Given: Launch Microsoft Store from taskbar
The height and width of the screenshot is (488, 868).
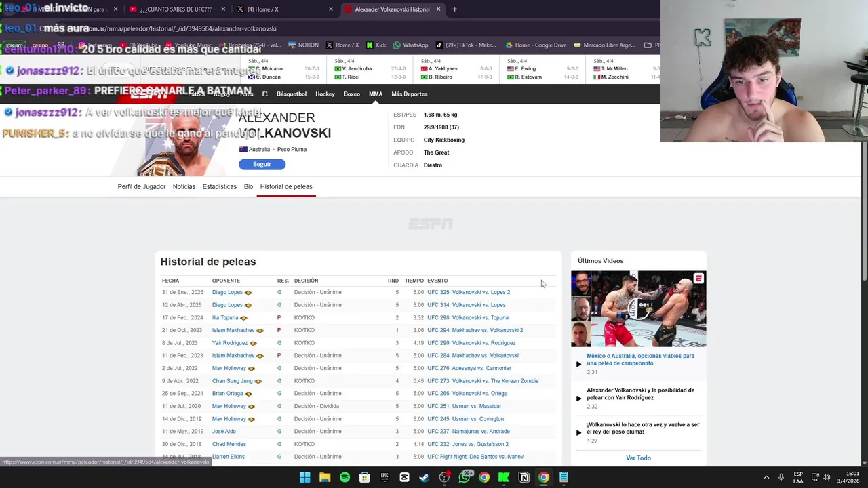Looking at the screenshot, I should tap(365, 477).
